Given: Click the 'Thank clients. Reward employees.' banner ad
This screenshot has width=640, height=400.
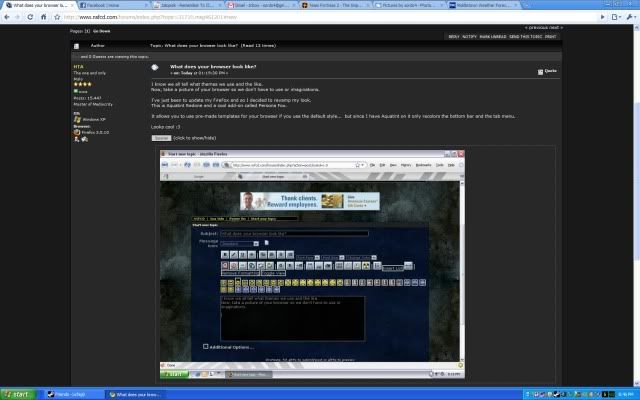Looking at the screenshot, I should click(310, 201).
